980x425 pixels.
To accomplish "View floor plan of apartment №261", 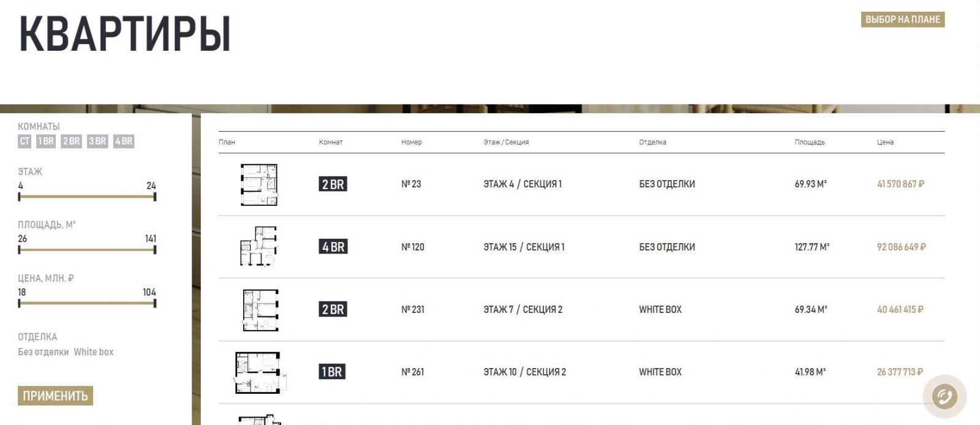I will click(x=261, y=372).
